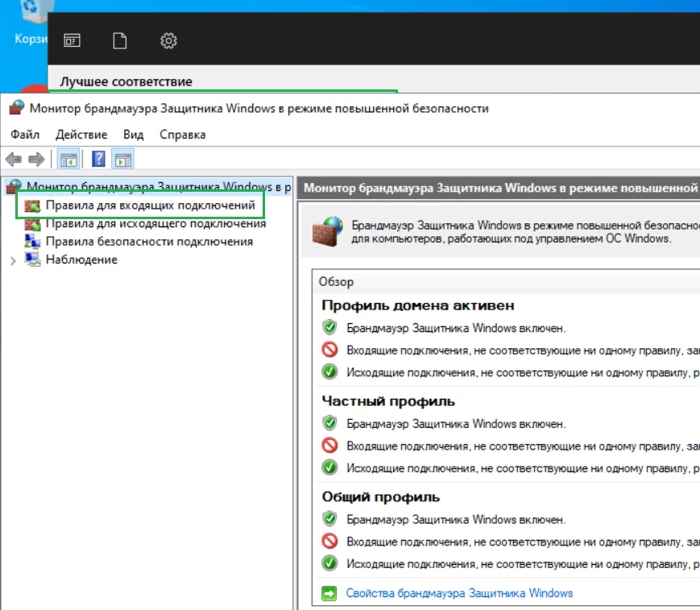Click the Forward arrow toolbar icon
Image resolution: width=700 pixels, height=610 pixels.
36,159
